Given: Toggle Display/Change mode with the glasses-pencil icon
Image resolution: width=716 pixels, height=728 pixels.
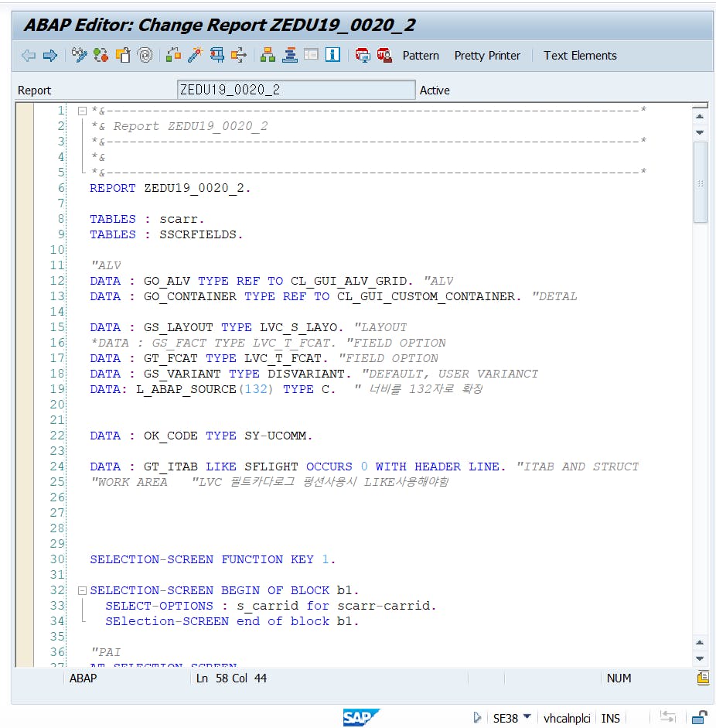Looking at the screenshot, I should point(80,55).
